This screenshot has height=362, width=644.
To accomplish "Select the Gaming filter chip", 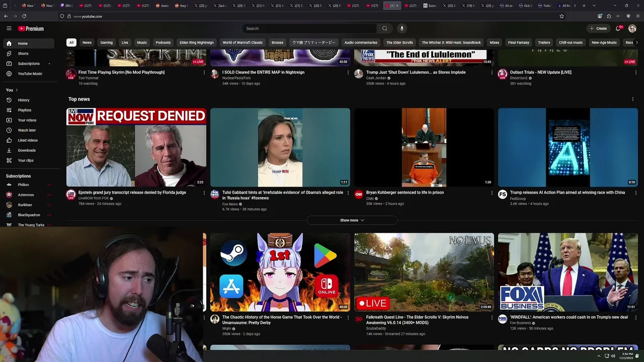I will (107, 43).
